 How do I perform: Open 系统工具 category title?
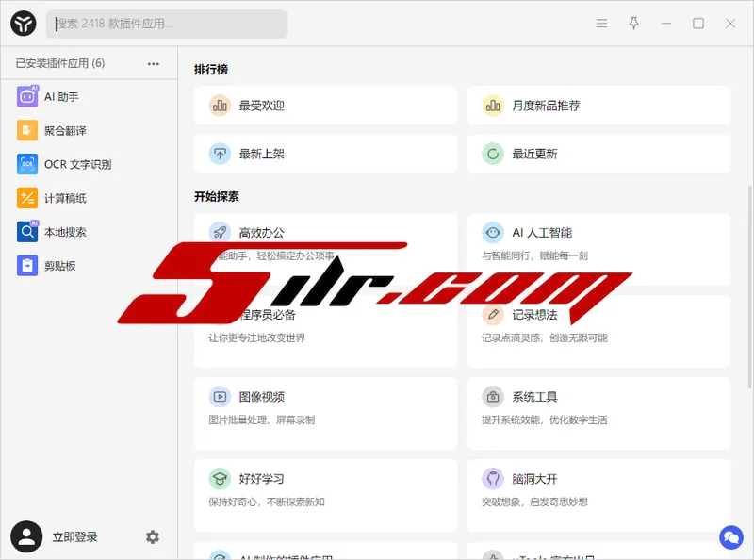point(534,397)
